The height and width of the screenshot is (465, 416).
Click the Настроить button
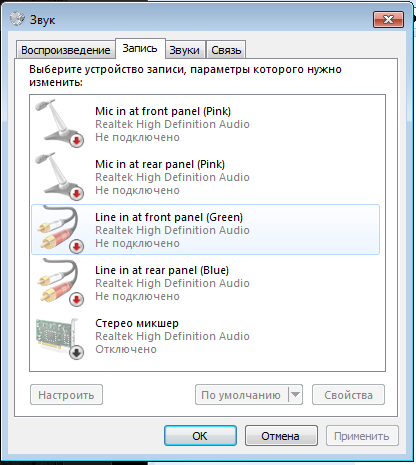[66, 395]
